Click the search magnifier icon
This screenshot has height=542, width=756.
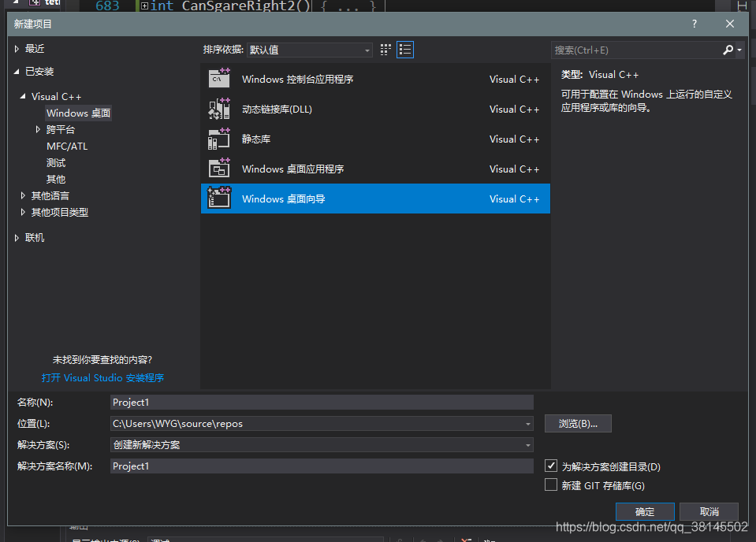728,50
